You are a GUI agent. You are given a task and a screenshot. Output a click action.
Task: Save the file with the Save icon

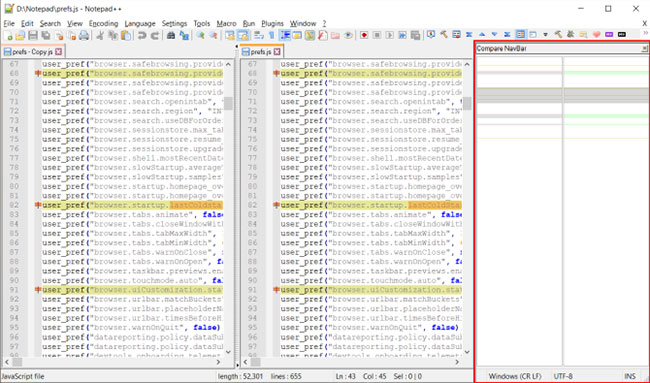click(x=33, y=35)
